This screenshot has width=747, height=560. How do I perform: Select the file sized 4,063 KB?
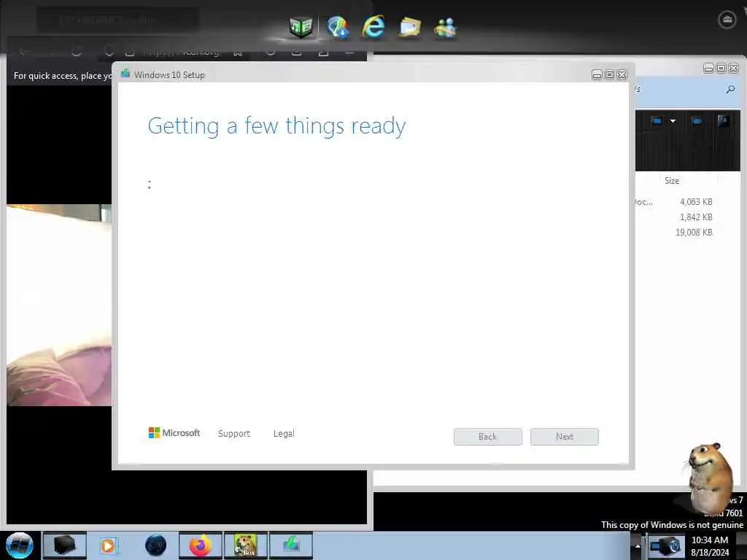pyautogui.click(x=695, y=202)
